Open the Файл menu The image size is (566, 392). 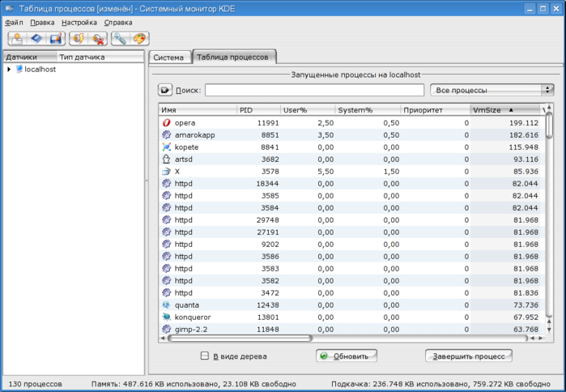click(x=14, y=23)
